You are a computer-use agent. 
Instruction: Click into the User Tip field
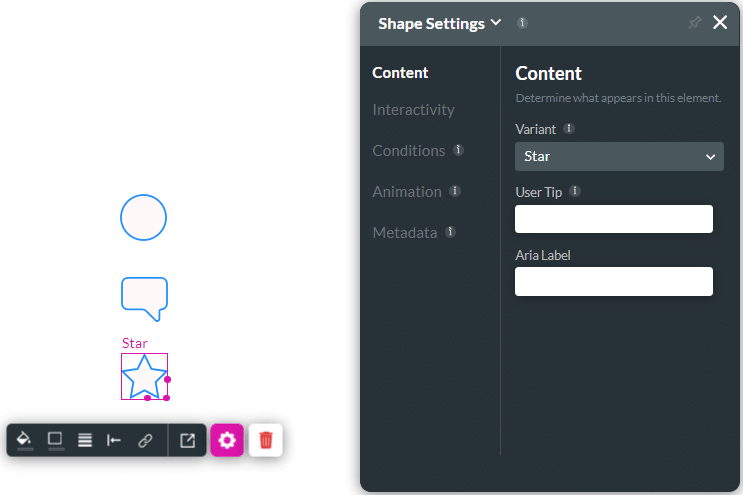[613, 219]
